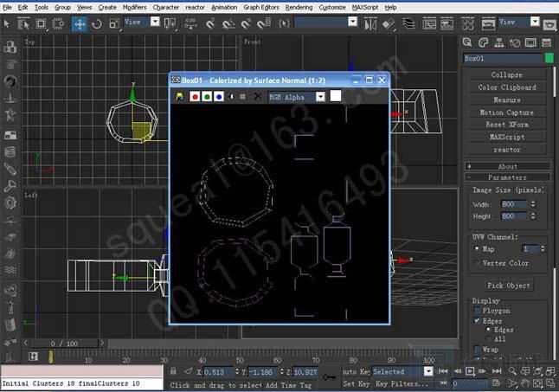Toggle Window/Crossing selection mode
This screenshot has height=392, width=559.
click(x=58, y=24)
